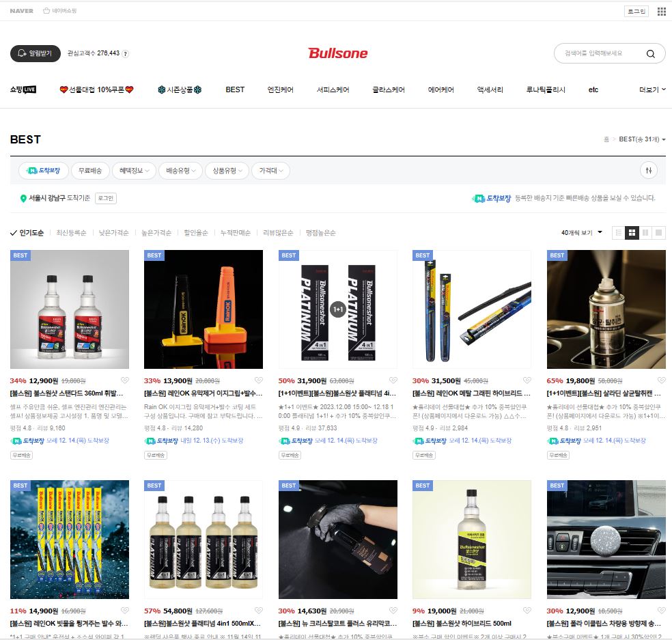Open the 시즌상품 menu

[x=180, y=89]
